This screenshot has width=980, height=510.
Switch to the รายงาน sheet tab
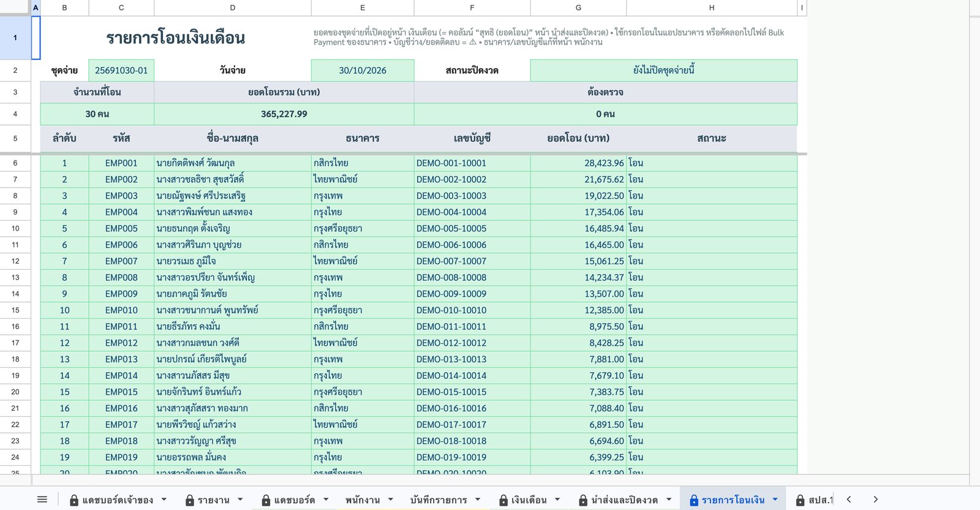point(214,500)
